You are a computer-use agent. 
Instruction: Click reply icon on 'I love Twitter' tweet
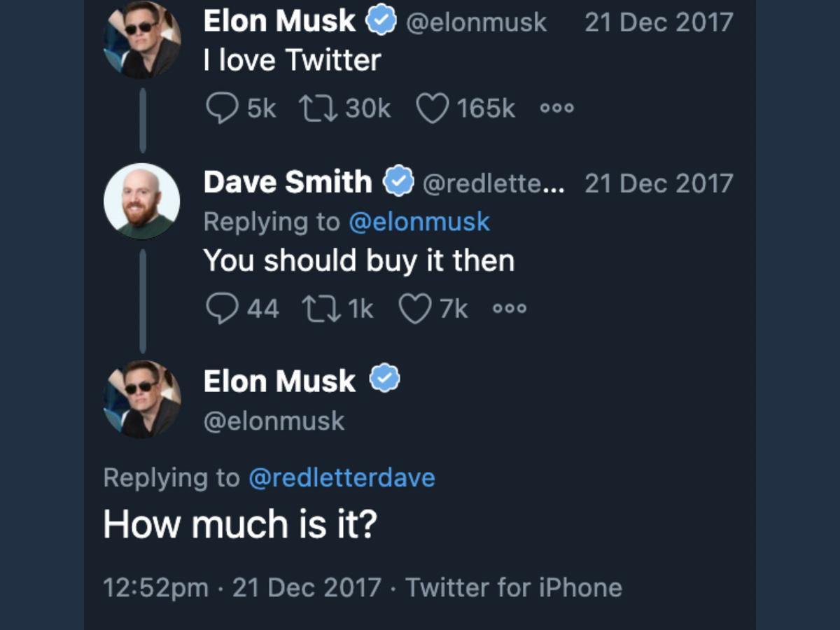pyautogui.click(x=223, y=108)
